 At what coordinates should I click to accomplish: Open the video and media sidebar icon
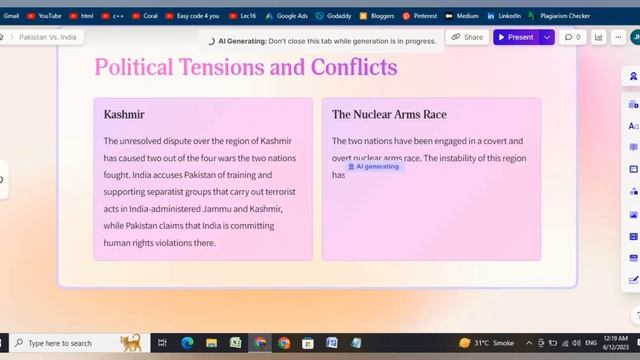(633, 236)
